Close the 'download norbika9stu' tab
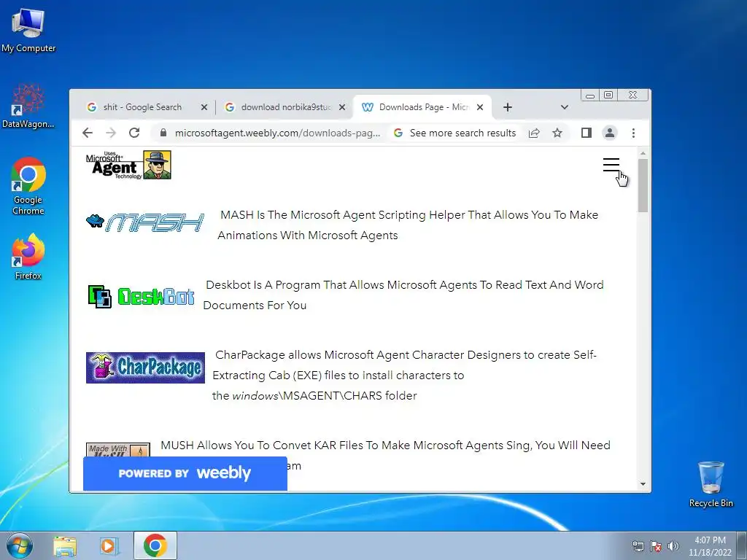 341,107
